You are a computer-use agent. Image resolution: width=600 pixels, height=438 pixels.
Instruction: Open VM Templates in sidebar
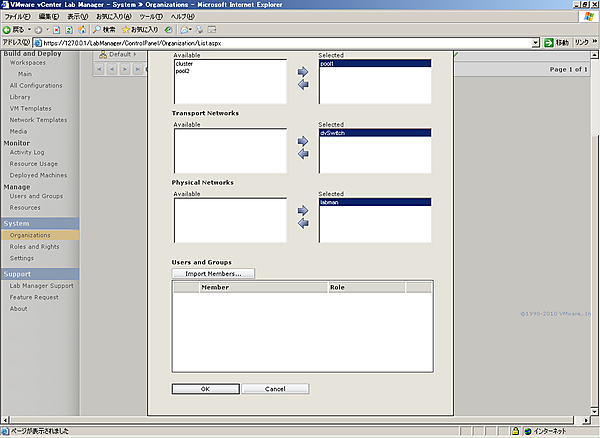click(31, 109)
